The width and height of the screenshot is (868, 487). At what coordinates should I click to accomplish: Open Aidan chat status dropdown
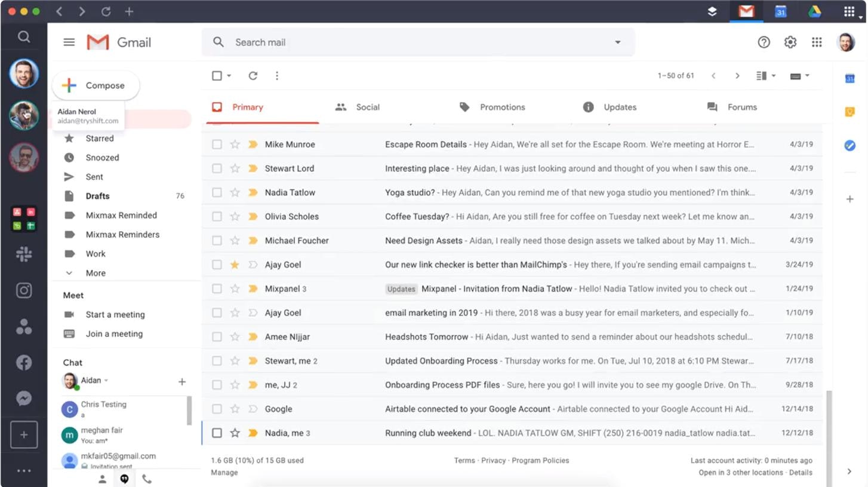(106, 381)
